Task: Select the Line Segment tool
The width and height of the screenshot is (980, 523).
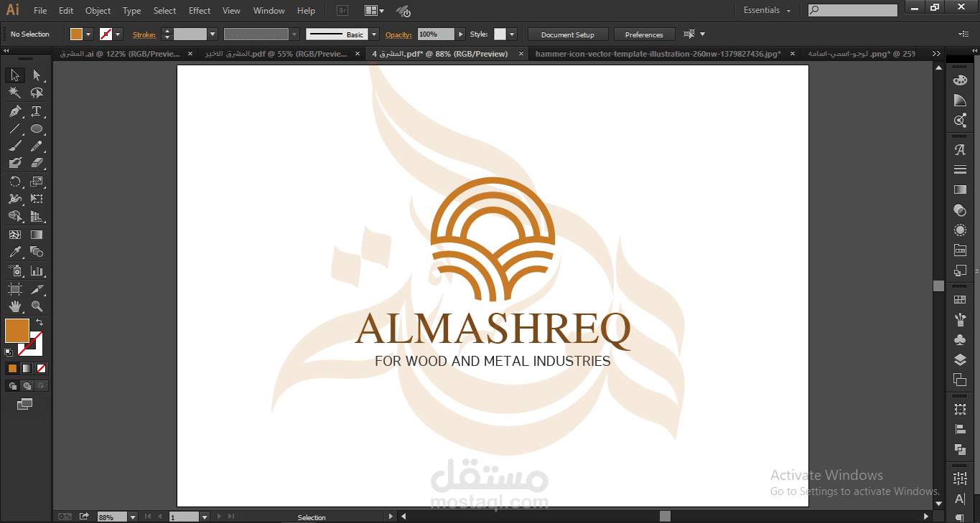Action: pos(15,129)
